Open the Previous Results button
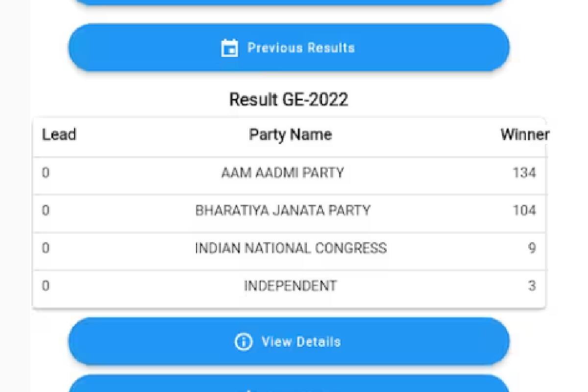This screenshot has width=588, height=392. click(289, 48)
